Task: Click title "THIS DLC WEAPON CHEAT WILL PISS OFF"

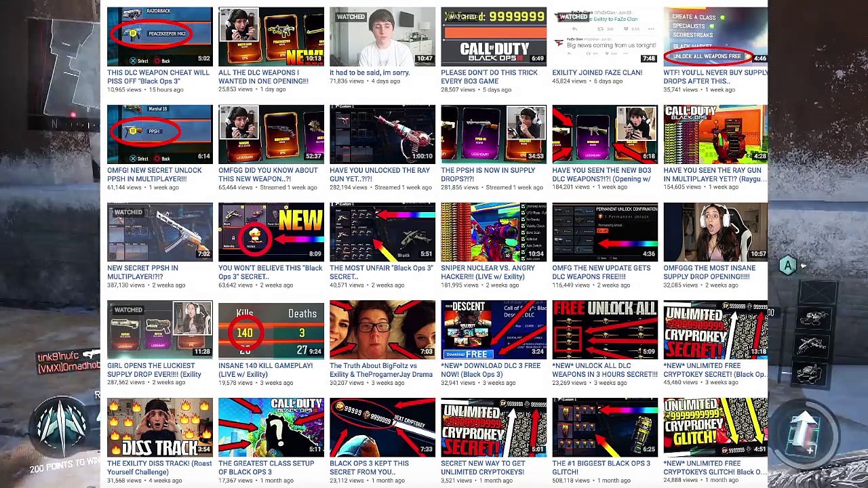Action: pyautogui.click(x=158, y=77)
